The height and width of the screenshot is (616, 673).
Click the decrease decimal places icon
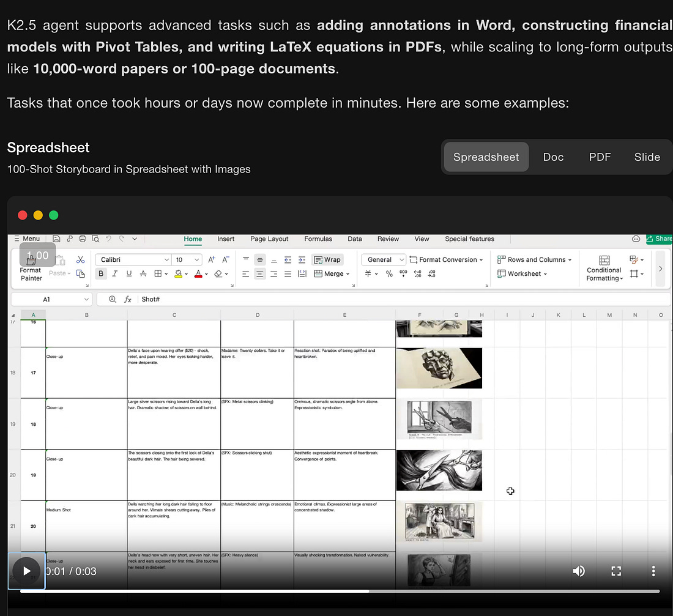tap(432, 273)
